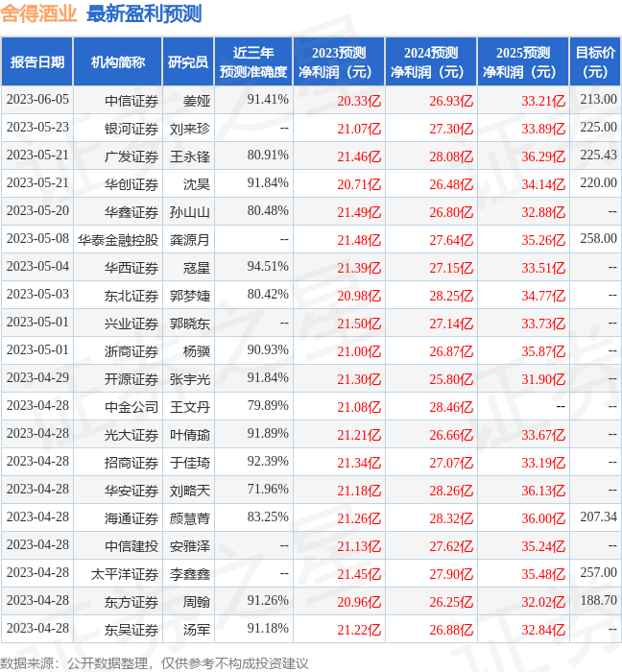622x672 pixels.
Task: Click target price 213.00
Action: coord(598,100)
